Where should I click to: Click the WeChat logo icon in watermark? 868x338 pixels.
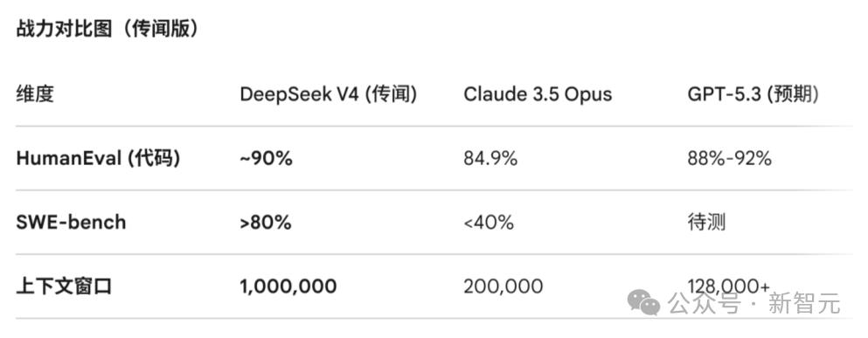point(643,303)
